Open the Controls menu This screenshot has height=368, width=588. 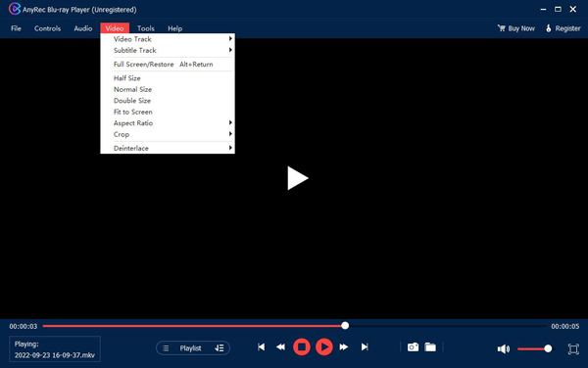[47, 28]
